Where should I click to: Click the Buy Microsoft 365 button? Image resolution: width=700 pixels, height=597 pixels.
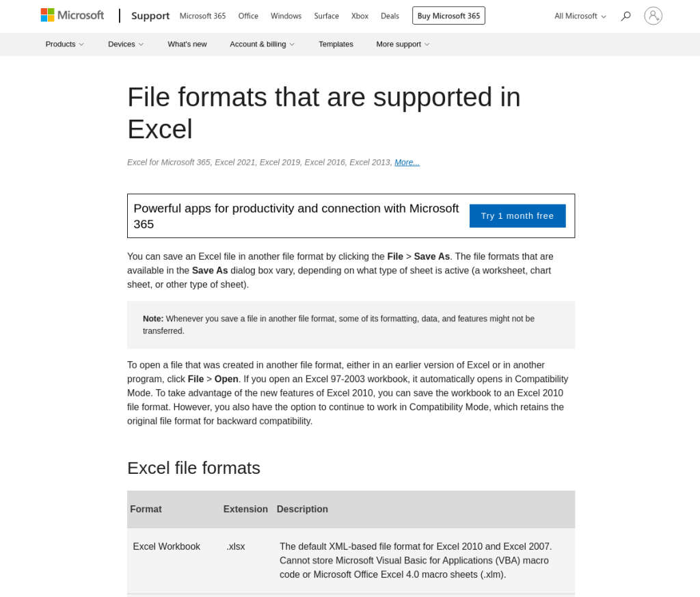pyautogui.click(x=448, y=16)
